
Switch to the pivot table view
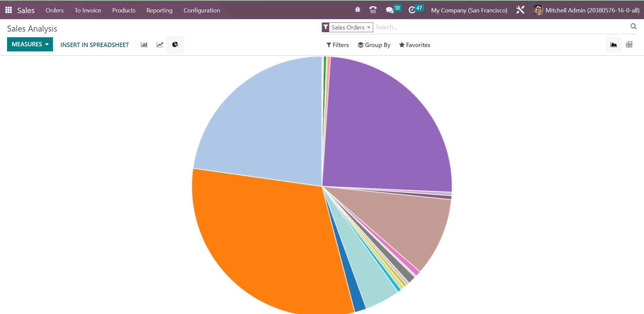click(629, 45)
